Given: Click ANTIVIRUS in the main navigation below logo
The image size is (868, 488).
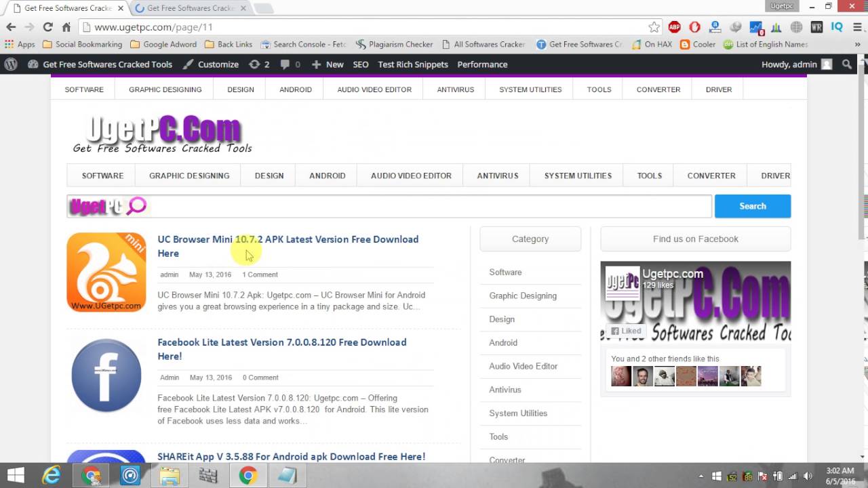Looking at the screenshot, I should point(498,176).
